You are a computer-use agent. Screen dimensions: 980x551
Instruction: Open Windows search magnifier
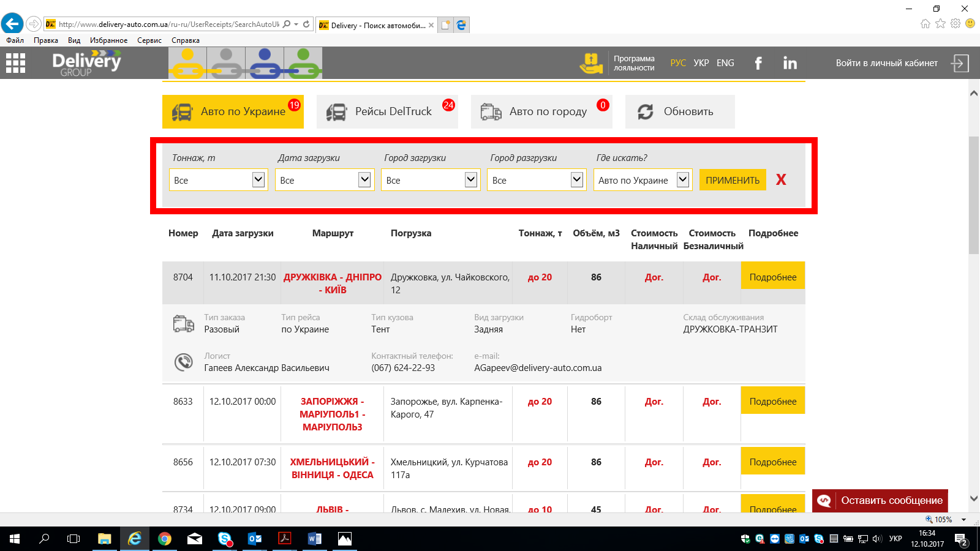tap(44, 539)
